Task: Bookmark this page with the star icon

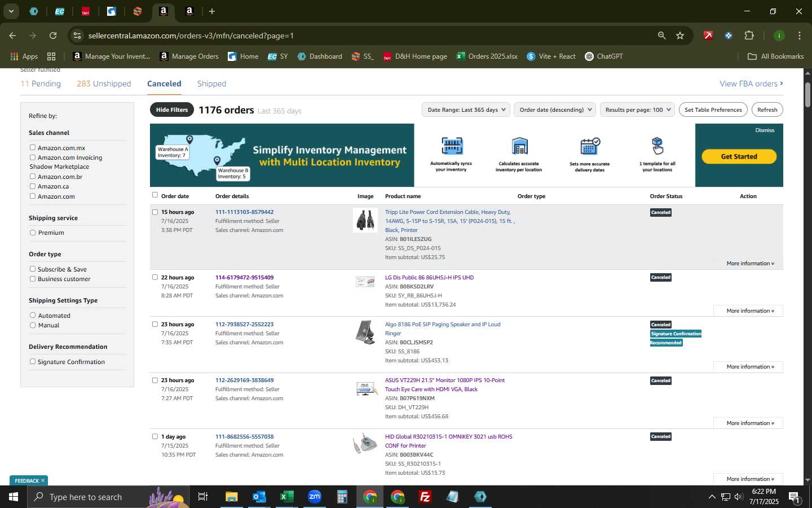Action: [x=680, y=36]
